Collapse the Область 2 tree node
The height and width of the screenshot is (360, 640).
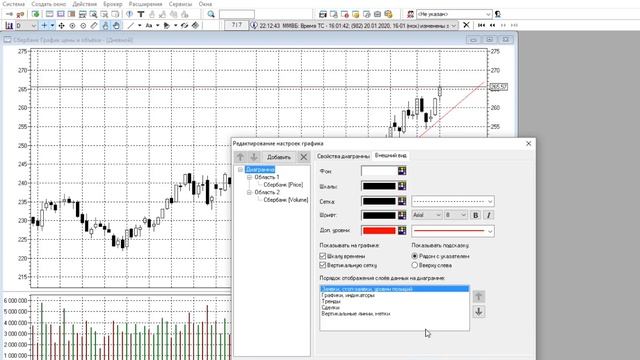(x=249, y=192)
